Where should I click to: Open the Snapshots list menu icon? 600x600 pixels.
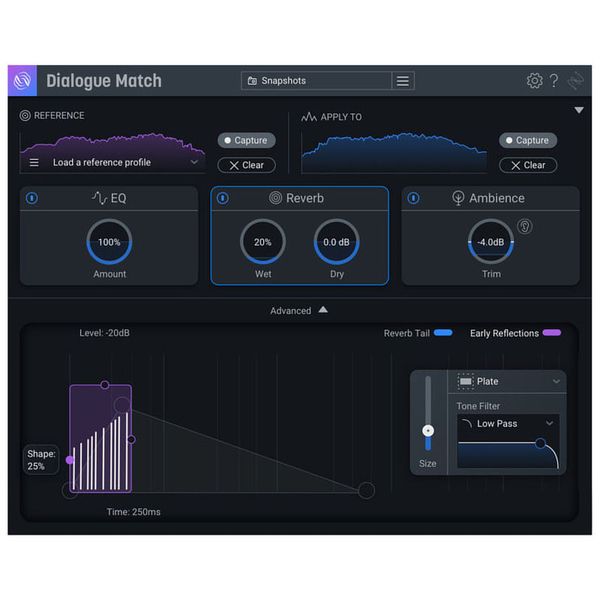click(x=403, y=81)
